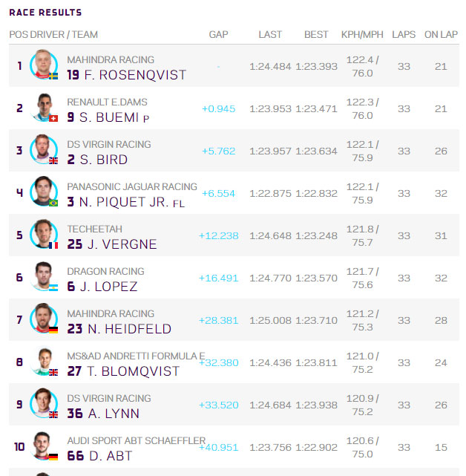Screen dimensions: 466x476
Task: Click T. Blomqvist's driver portrait
Action: click(44, 361)
